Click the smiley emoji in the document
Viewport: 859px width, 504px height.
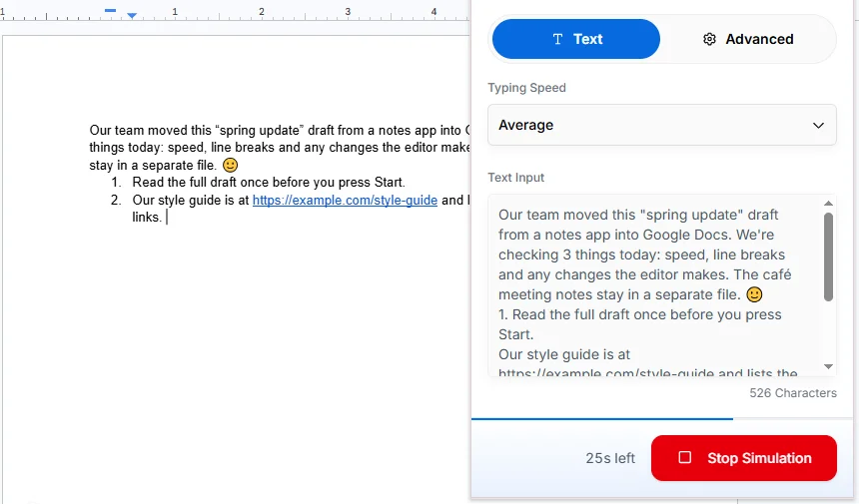tap(230, 165)
